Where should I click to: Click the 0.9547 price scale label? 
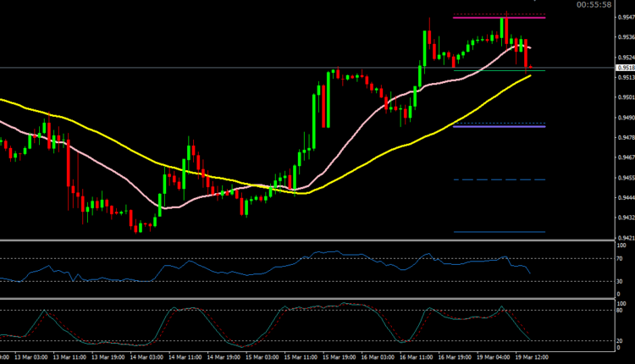[x=625, y=17]
